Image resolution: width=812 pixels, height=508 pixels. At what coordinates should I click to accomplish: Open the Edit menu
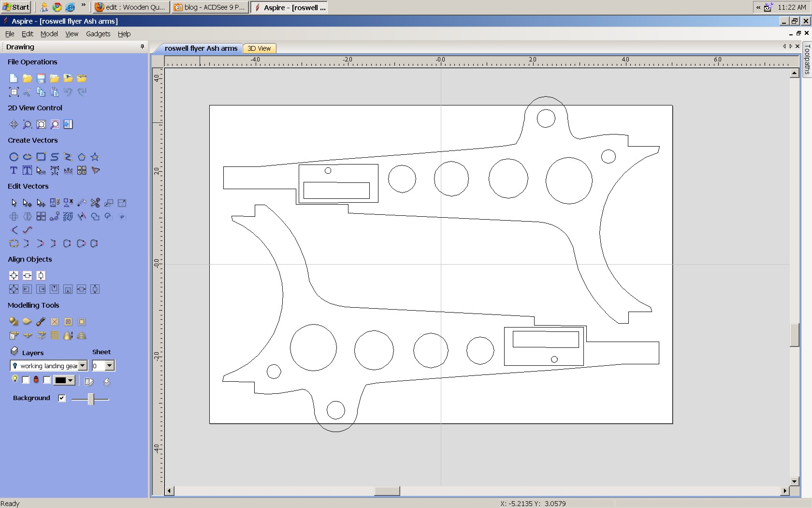(x=28, y=34)
